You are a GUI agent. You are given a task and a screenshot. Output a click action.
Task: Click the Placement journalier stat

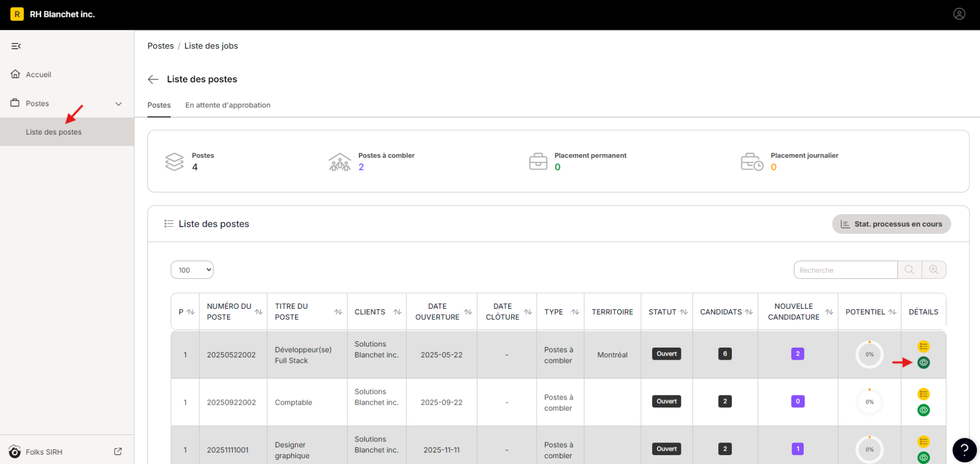click(789, 161)
